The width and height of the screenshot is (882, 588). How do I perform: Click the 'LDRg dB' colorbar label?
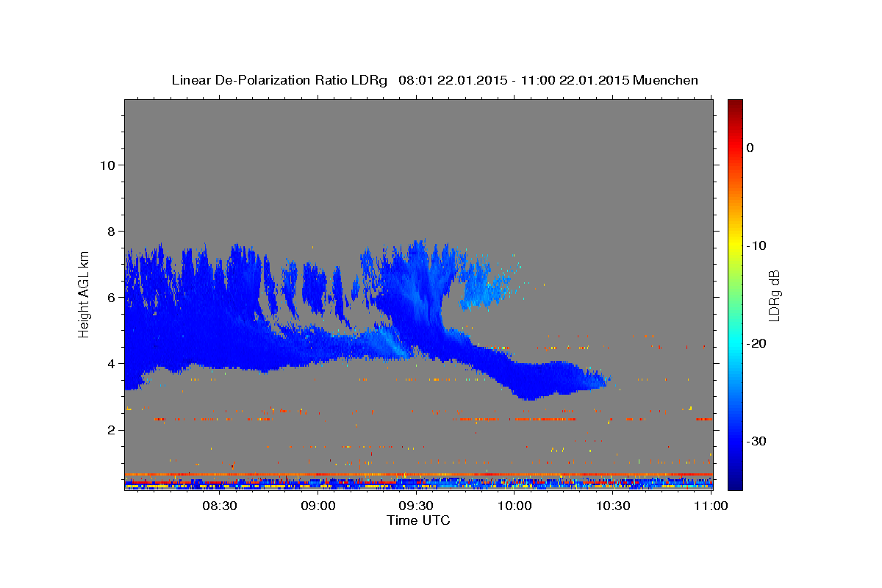tap(773, 295)
